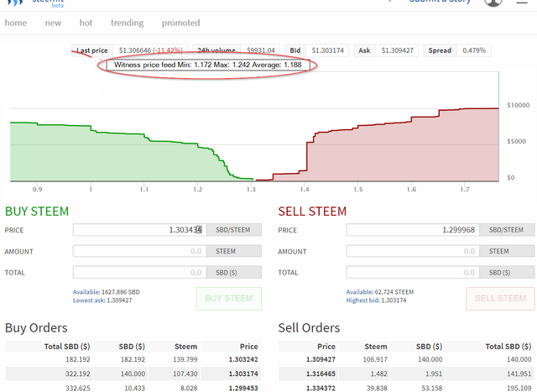Click the 24h volume value $9931.04
The image size is (537, 392).
[261, 50]
